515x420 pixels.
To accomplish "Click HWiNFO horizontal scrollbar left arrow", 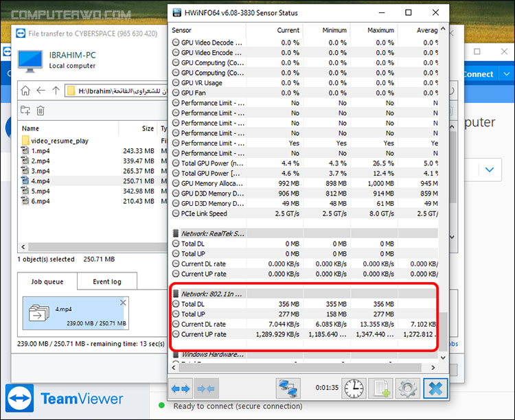I will (174, 368).
